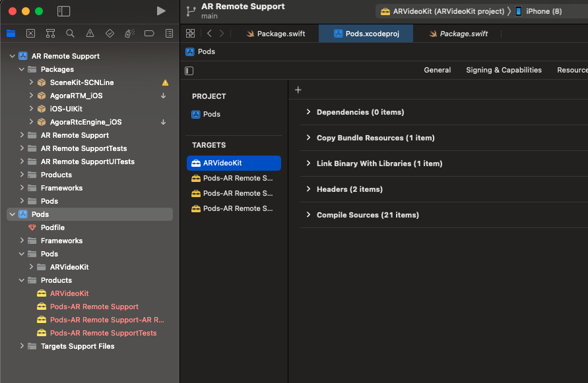The image size is (588, 383).
Task: Select the Pods project under PROJECT
Action: (206, 114)
